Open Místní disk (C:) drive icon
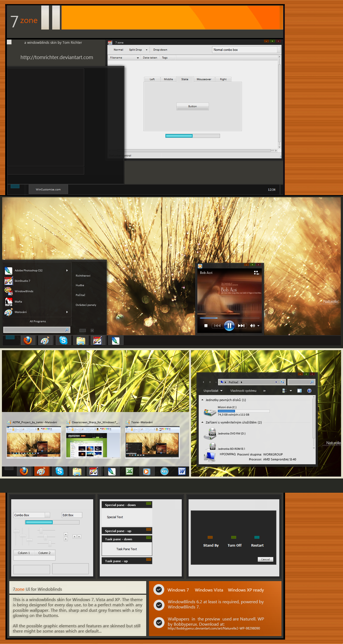Screen dimensions: 343x644 [x=210, y=412]
